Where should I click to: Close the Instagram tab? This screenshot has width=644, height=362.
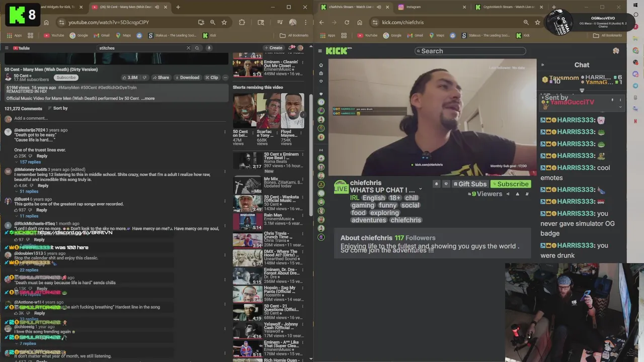tap(464, 7)
